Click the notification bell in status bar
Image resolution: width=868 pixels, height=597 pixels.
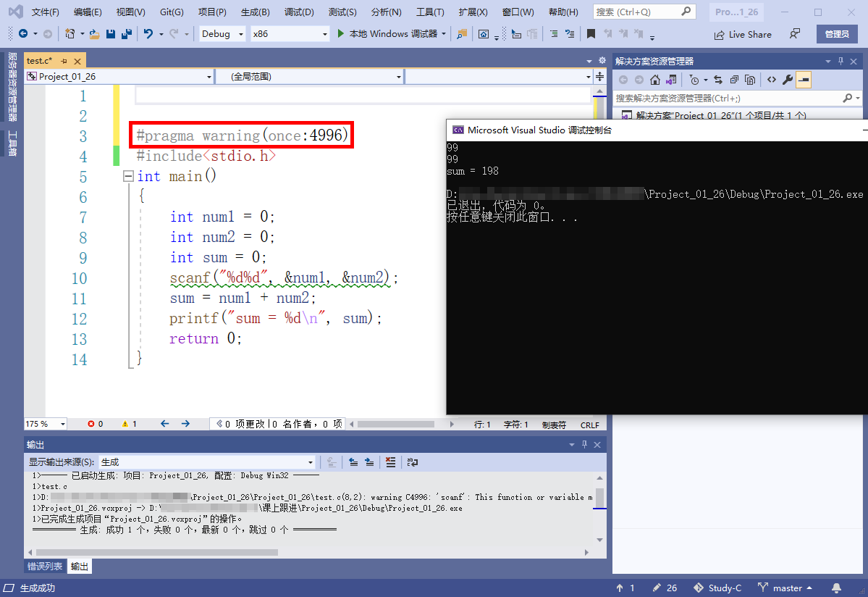click(x=836, y=588)
